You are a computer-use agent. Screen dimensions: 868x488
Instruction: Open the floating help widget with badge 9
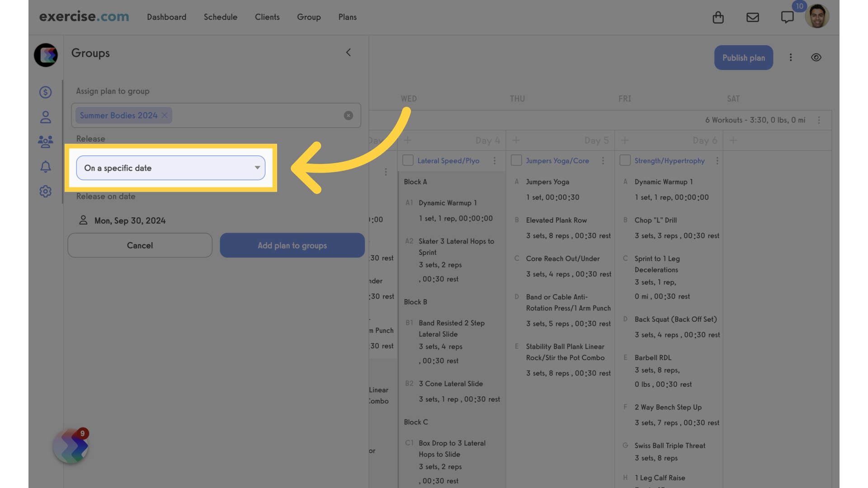71,446
